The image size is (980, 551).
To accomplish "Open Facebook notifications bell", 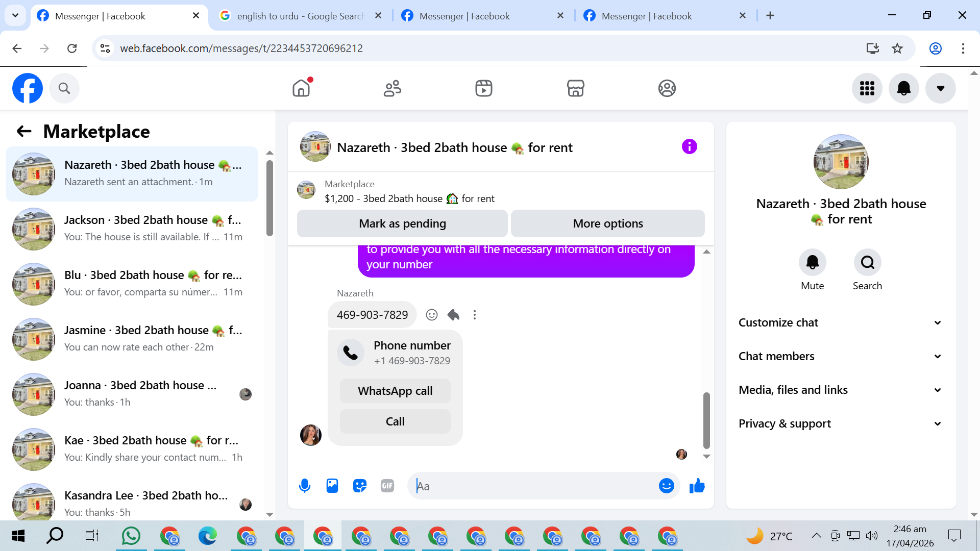I will (904, 88).
